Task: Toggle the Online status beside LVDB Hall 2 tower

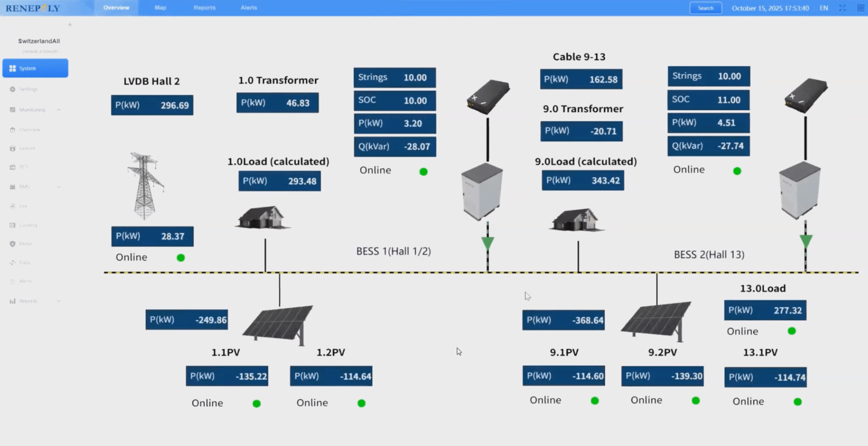Action: [180, 257]
